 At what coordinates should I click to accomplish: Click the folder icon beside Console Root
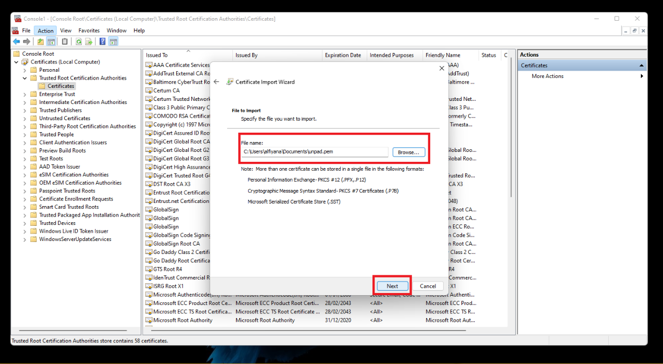(x=16, y=54)
